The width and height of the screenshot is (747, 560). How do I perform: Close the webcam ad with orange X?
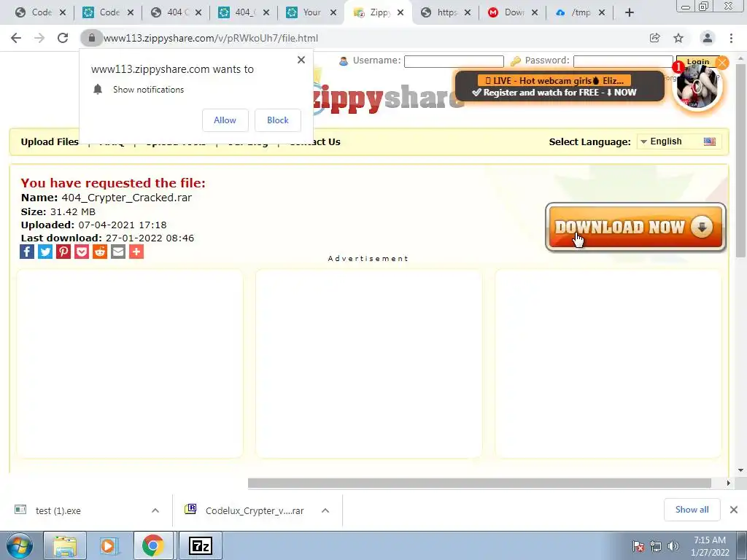click(x=722, y=63)
